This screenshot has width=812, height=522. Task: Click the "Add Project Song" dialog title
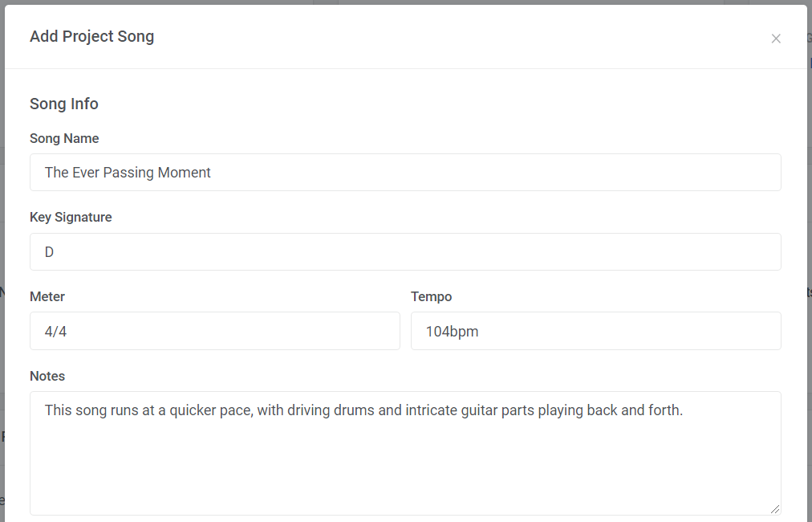91,36
